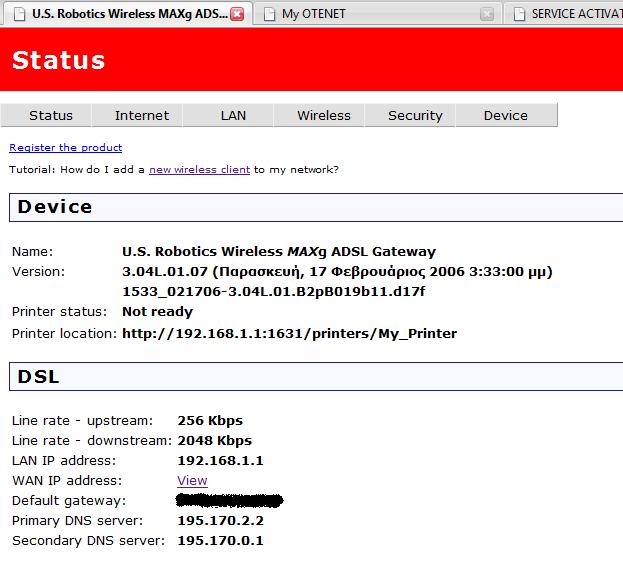Open the LAN menu item
This screenshot has width=623, height=567.
pos(228,116)
